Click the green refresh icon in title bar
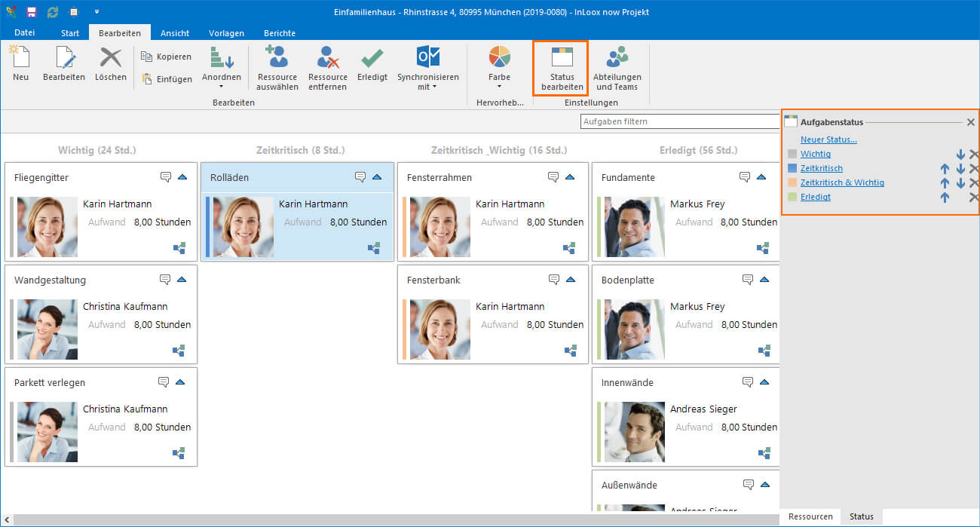The width and height of the screenshot is (980, 527). pyautogui.click(x=53, y=12)
